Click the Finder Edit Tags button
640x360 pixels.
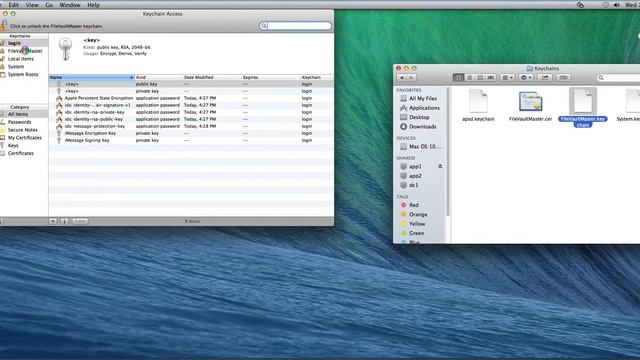[563, 78]
